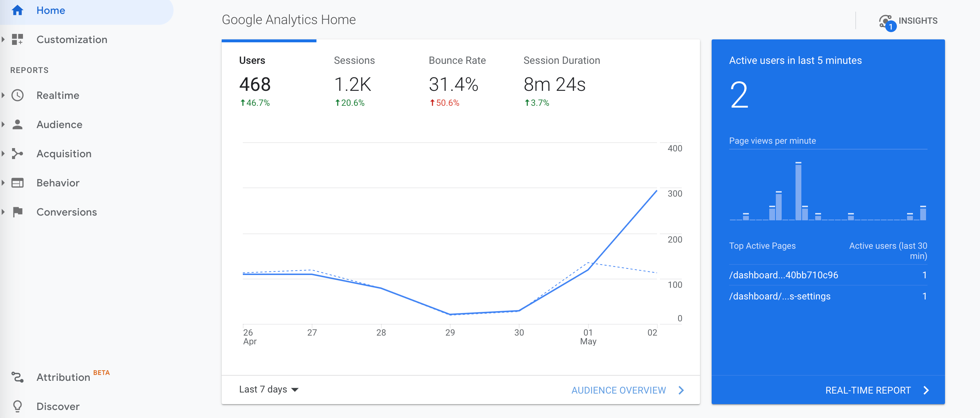Click the Google Analytics Home title

(289, 19)
